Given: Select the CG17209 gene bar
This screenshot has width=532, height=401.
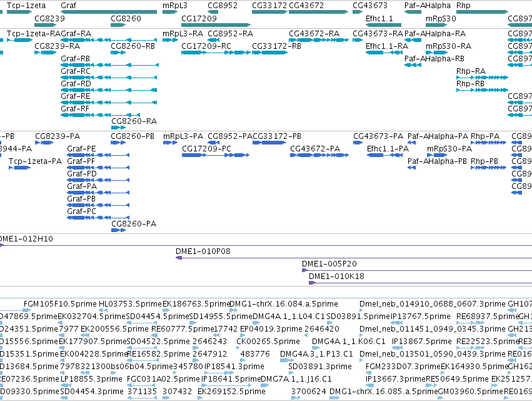Looking at the screenshot, I should [216, 25].
